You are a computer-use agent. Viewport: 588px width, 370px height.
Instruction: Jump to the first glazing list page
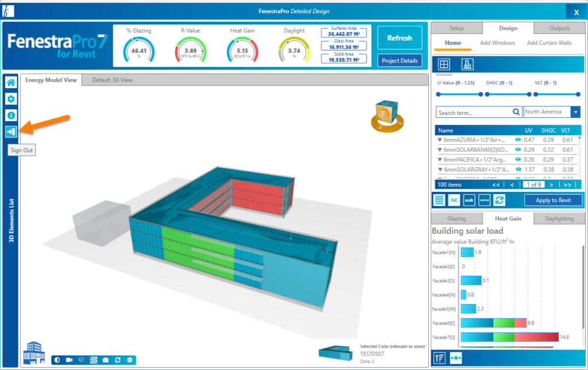(x=496, y=184)
